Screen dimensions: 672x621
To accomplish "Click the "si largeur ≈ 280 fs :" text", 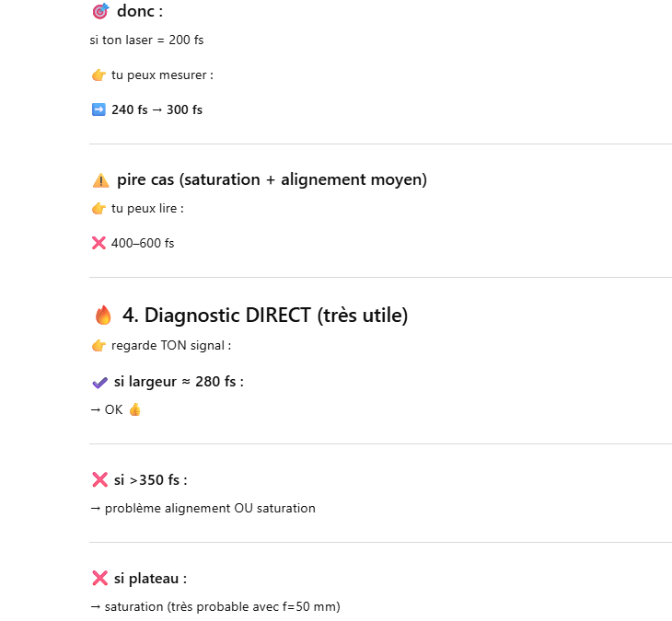I will pos(179,382).
